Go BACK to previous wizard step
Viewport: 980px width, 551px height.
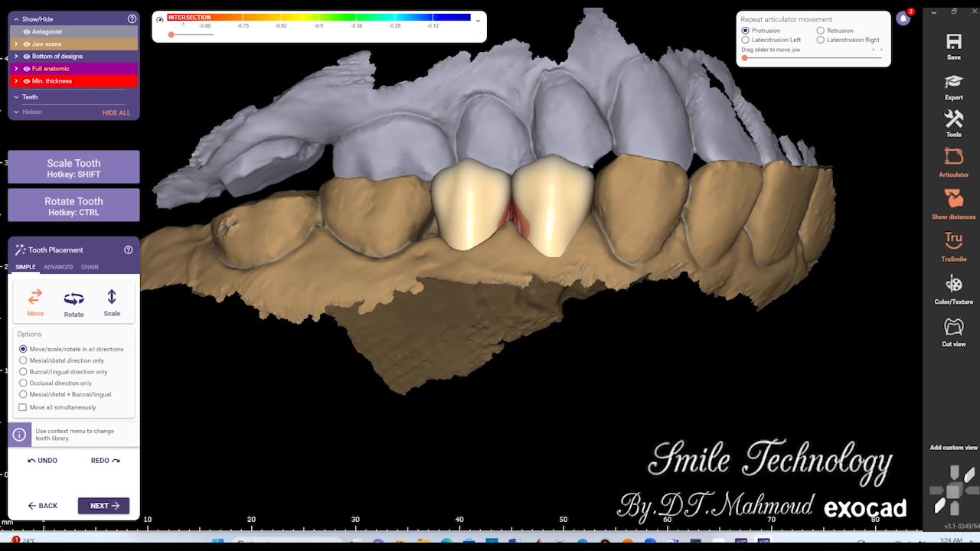(43, 506)
